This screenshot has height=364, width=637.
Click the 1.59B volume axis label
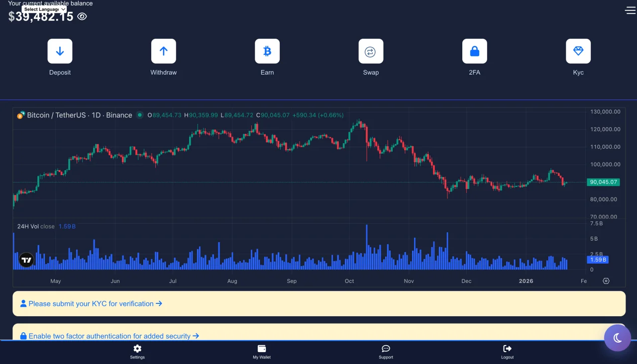598,260
